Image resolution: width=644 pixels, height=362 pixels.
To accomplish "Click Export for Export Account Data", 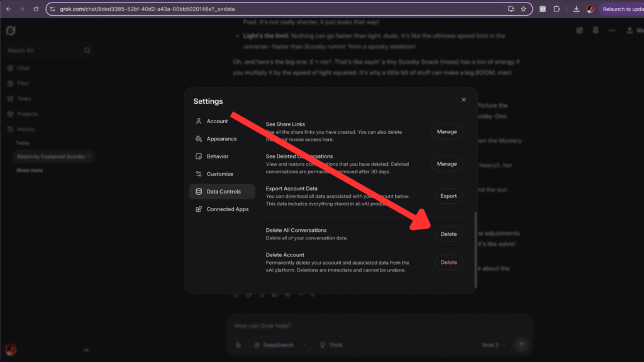I will (448, 196).
